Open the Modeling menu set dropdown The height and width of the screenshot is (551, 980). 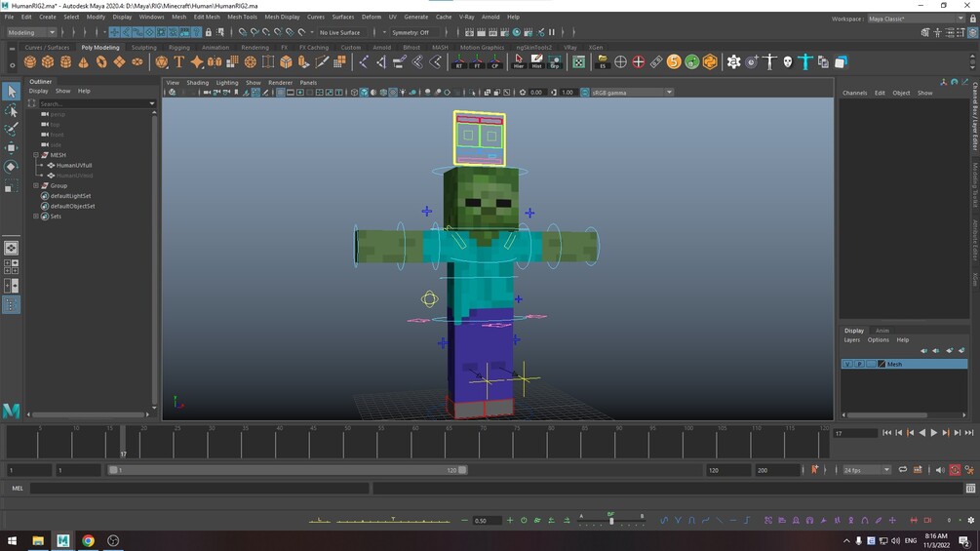coord(31,32)
